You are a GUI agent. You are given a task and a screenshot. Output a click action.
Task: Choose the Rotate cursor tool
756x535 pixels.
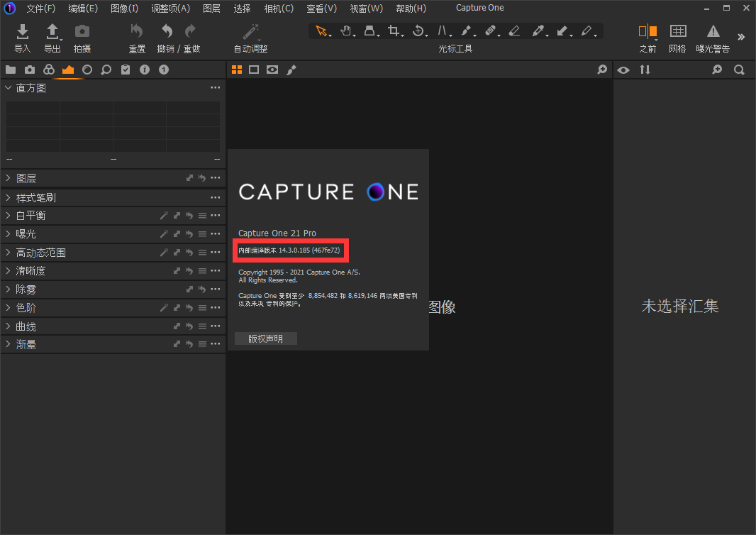point(418,31)
